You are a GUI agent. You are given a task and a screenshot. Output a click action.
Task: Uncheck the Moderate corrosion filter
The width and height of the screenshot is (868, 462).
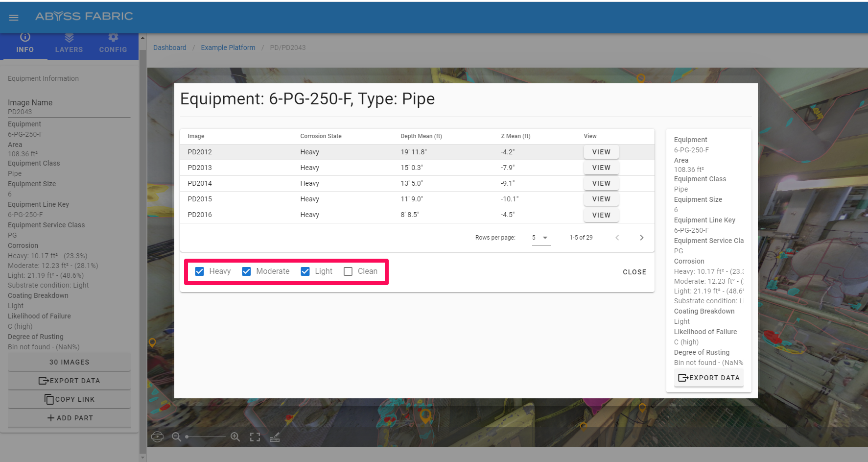pyautogui.click(x=247, y=271)
